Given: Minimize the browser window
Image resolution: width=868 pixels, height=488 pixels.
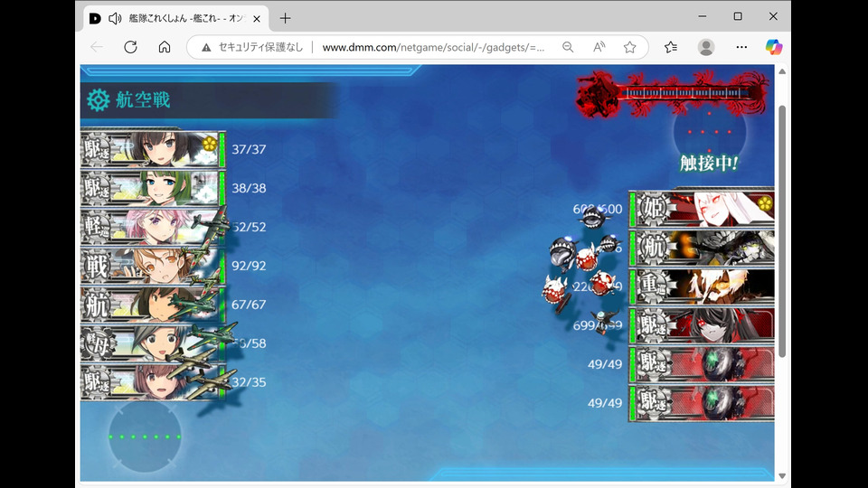Looking at the screenshot, I should point(703,16).
